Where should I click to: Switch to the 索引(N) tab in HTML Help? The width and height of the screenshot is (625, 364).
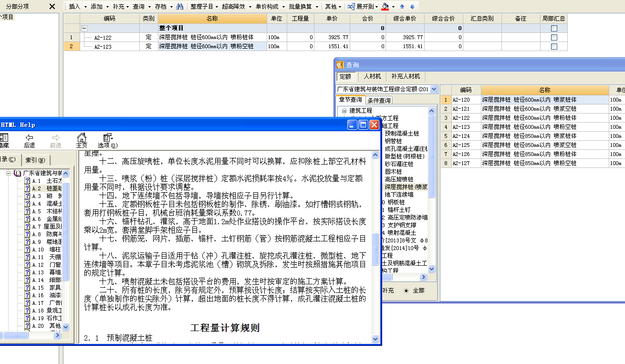click(35, 160)
